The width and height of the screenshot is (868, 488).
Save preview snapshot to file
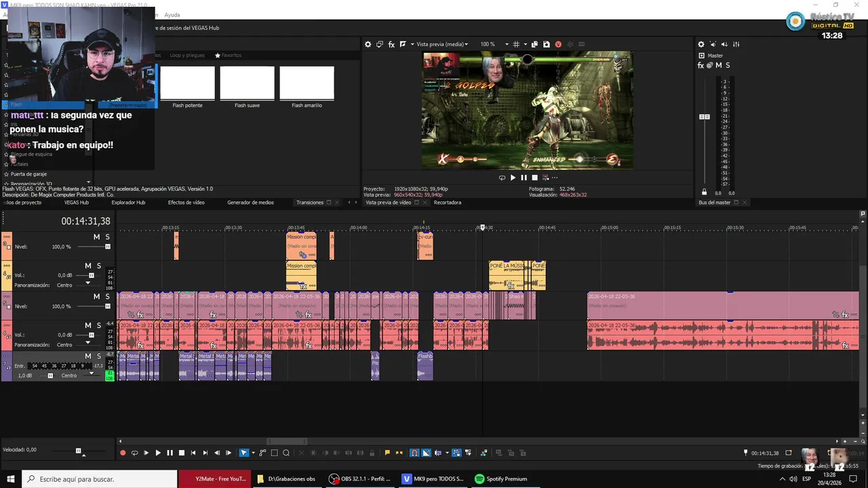pos(546,44)
